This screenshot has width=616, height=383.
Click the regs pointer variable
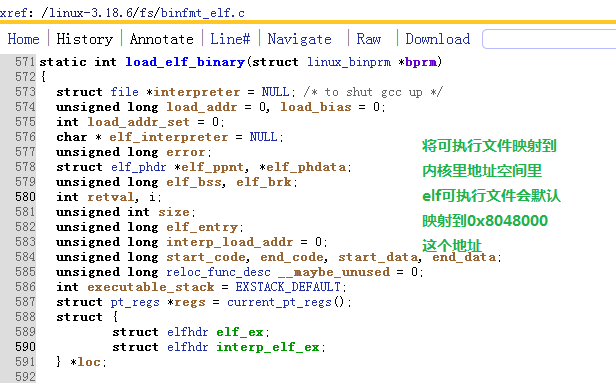tap(190, 302)
